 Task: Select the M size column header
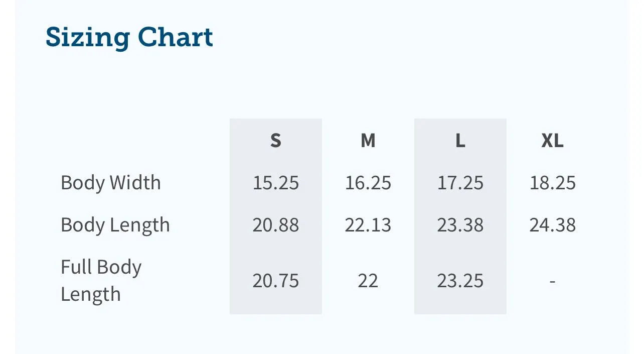tap(368, 141)
